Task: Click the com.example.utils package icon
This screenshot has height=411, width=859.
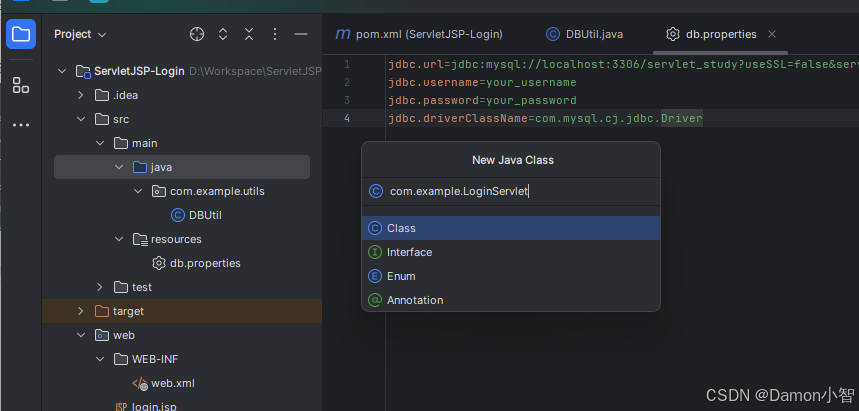Action: point(158,191)
